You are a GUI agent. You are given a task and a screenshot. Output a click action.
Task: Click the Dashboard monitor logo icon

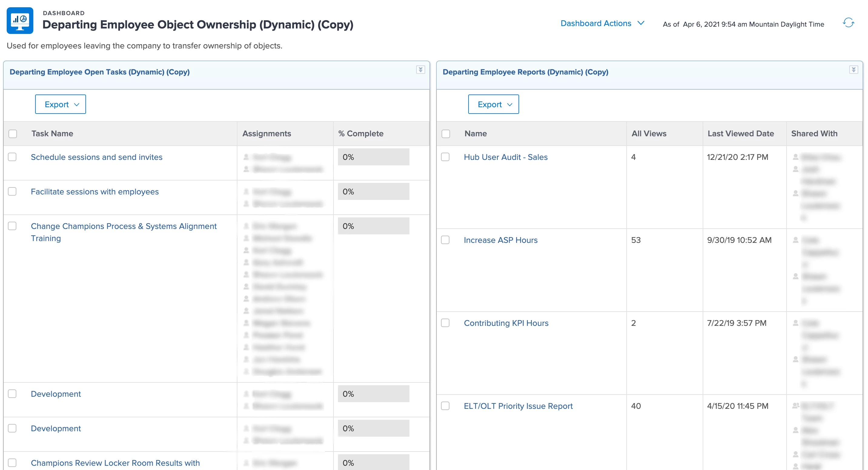point(20,21)
